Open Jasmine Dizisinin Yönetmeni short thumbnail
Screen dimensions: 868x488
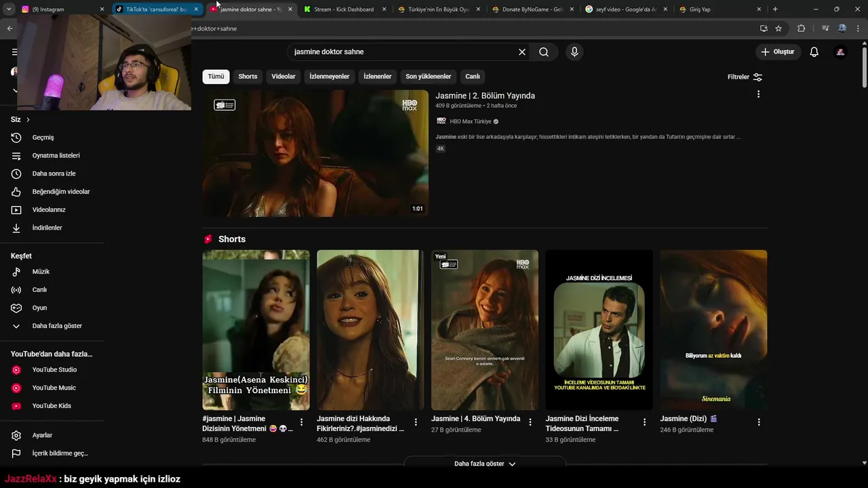coord(256,330)
